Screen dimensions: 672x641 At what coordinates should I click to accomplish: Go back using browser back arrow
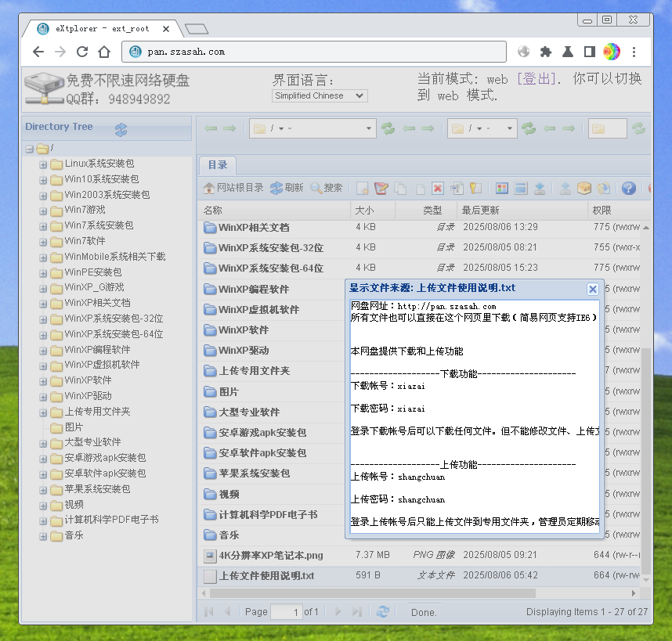point(38,52)
